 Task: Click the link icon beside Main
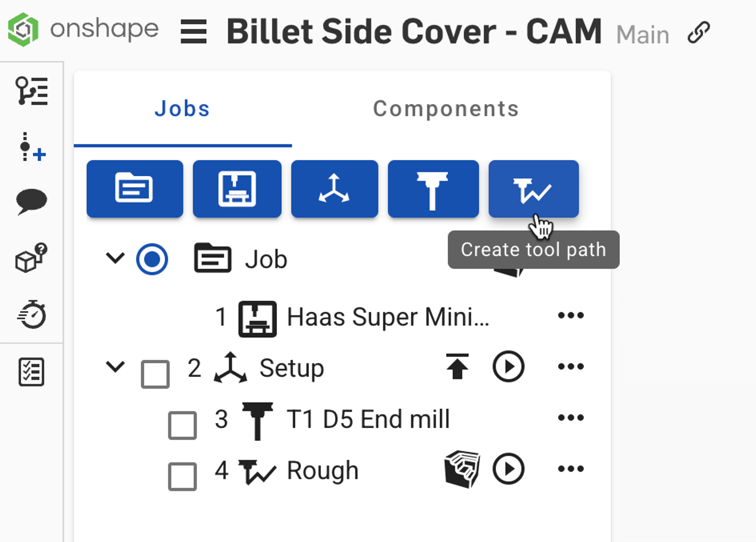tap(698, 33)
